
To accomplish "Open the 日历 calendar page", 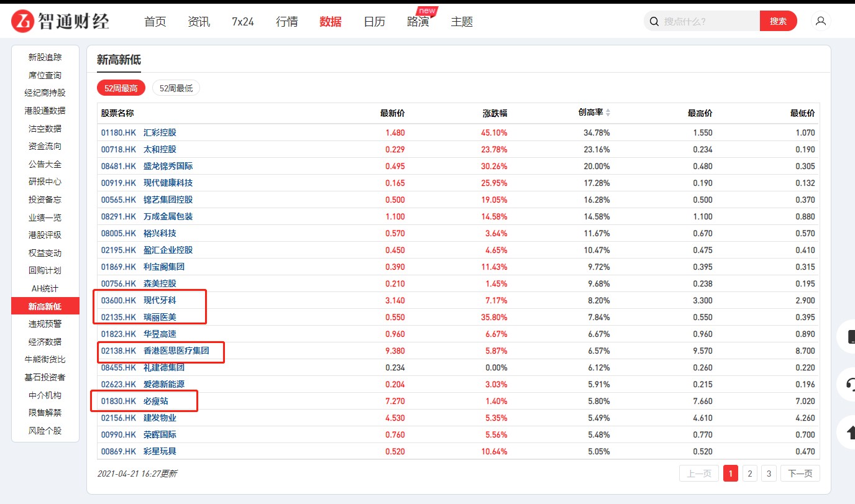I will click(x=374, y=22).
